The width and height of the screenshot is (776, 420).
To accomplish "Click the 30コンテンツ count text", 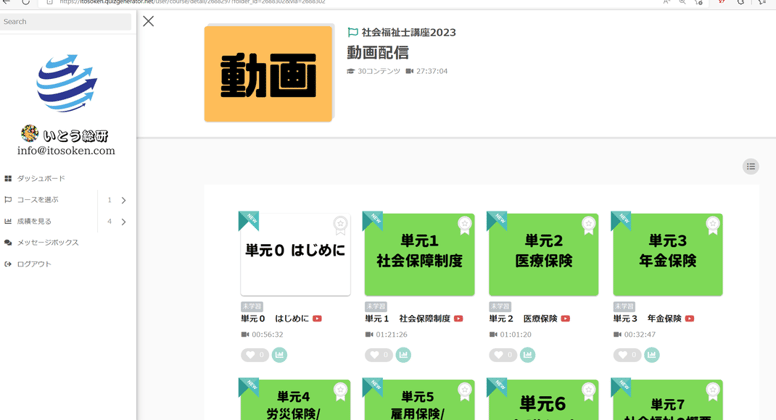I will pyautogui.click(x=379, y=71).
